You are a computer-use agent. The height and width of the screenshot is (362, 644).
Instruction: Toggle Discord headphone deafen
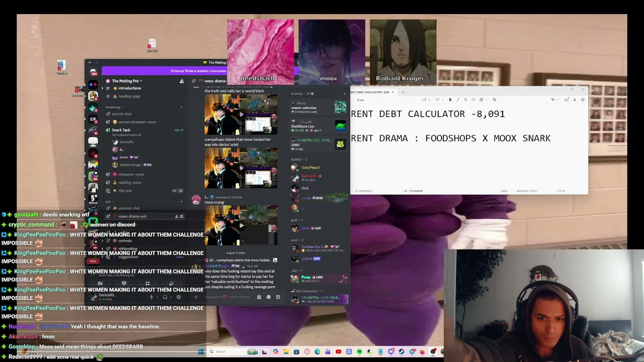(x=165, y=297)
